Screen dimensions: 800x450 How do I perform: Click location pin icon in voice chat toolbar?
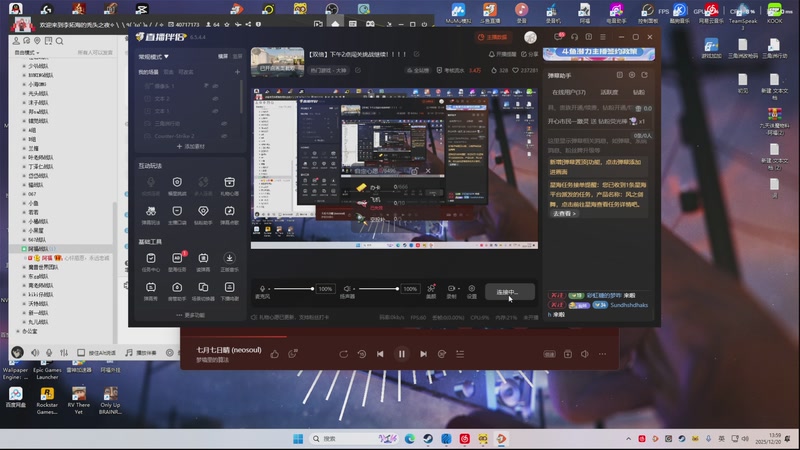click(37, 41)
